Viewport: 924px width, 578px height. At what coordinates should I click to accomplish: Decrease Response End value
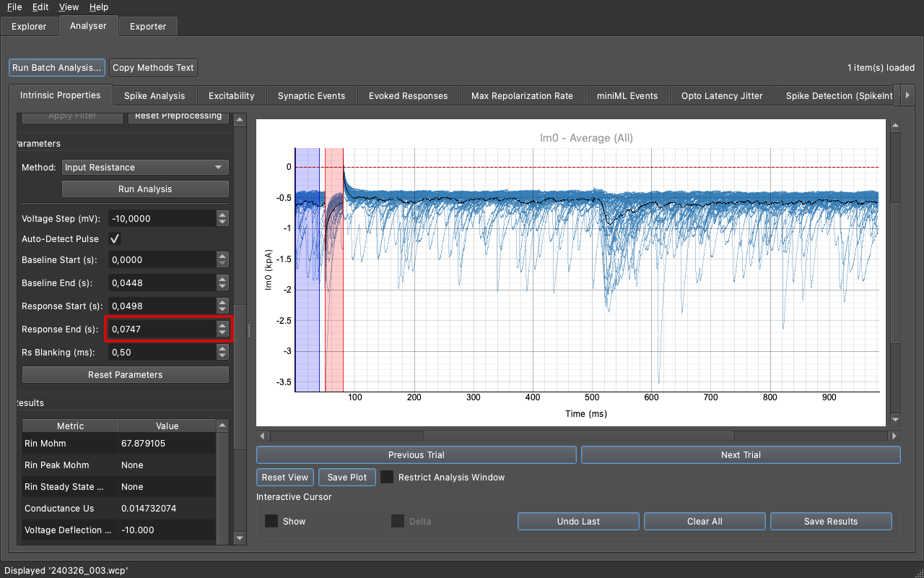pos(222,333)
